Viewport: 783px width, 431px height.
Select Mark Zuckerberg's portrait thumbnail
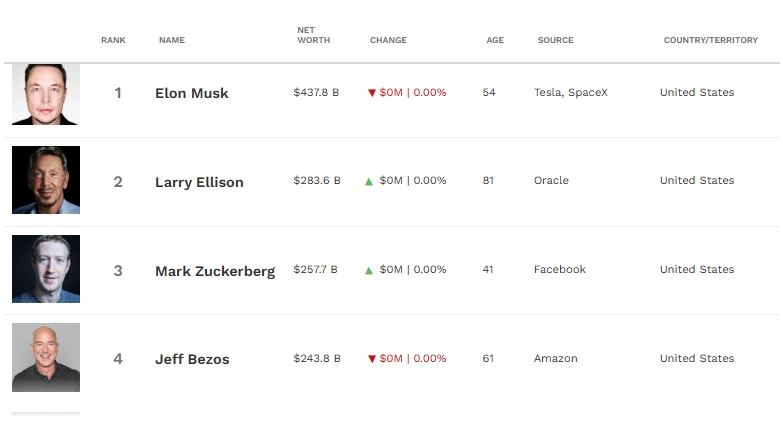click(46, 269)
